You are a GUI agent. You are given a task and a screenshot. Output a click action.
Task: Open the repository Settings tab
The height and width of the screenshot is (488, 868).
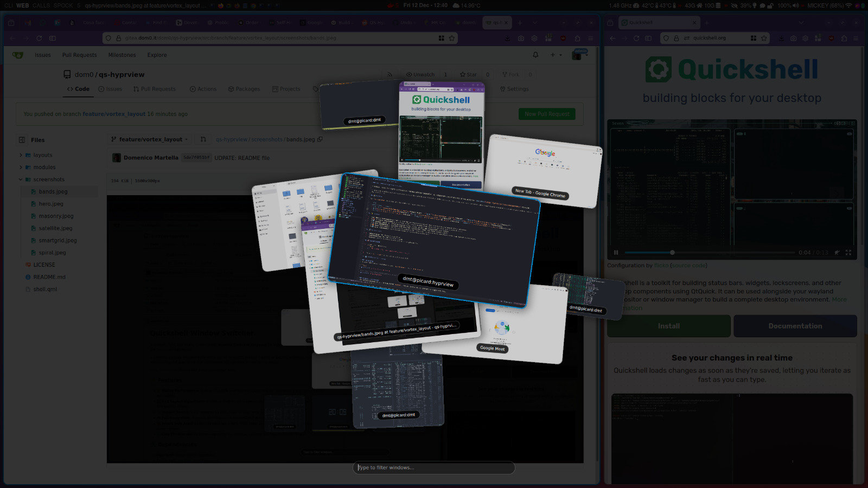coord(514,89)
